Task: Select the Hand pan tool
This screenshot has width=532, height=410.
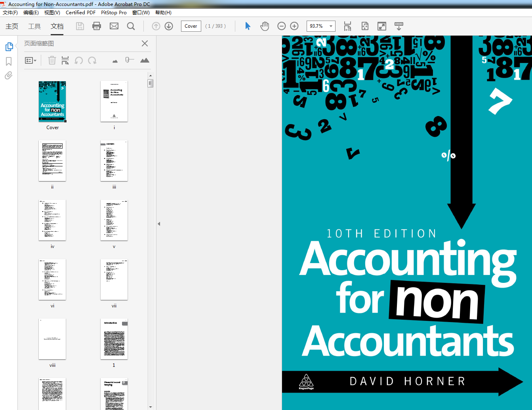Action: coord(265,26)
